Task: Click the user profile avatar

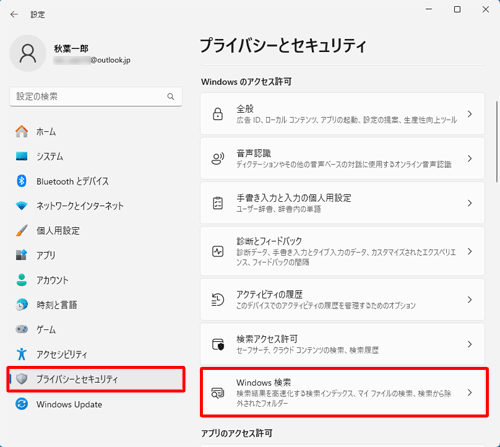Action: coord(28,53)
